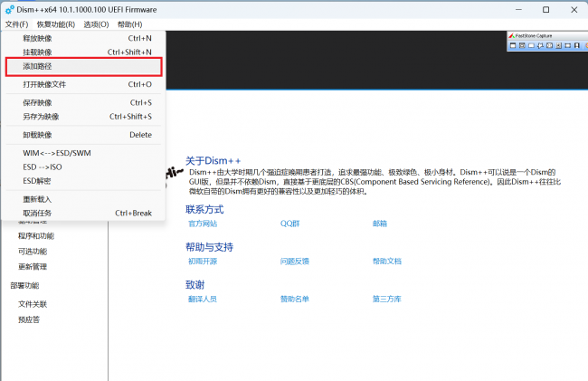This screenshot has width=588, height=381.
Task: Click FastStone full screen capture icon
Action: click(x=549, y=45)
